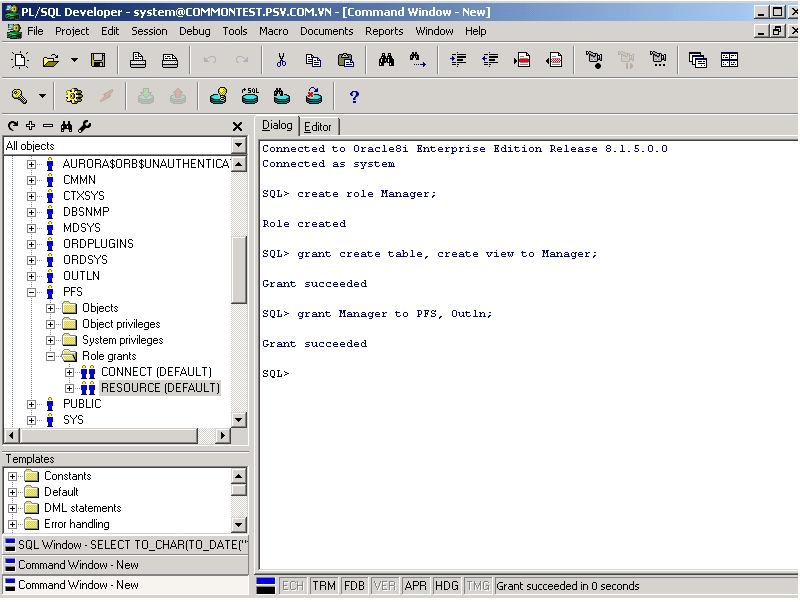Click the blue Help question mark
The image size is (800, 602).
coord(354,96)
